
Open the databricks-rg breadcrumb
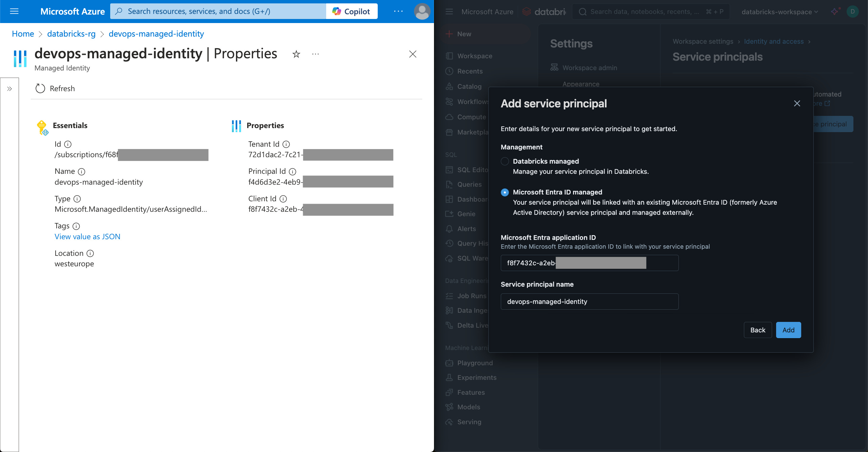(71, 34)
